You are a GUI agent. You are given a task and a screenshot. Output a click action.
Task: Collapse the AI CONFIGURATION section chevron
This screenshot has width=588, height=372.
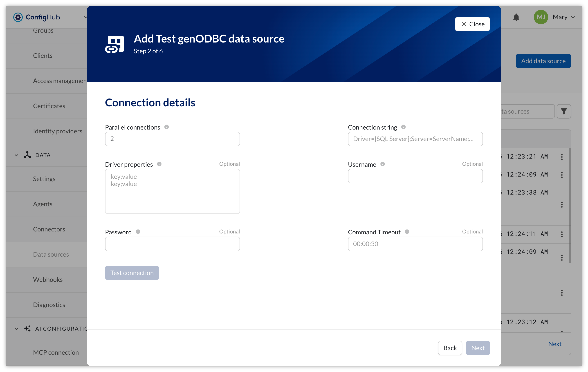point(16,329)
